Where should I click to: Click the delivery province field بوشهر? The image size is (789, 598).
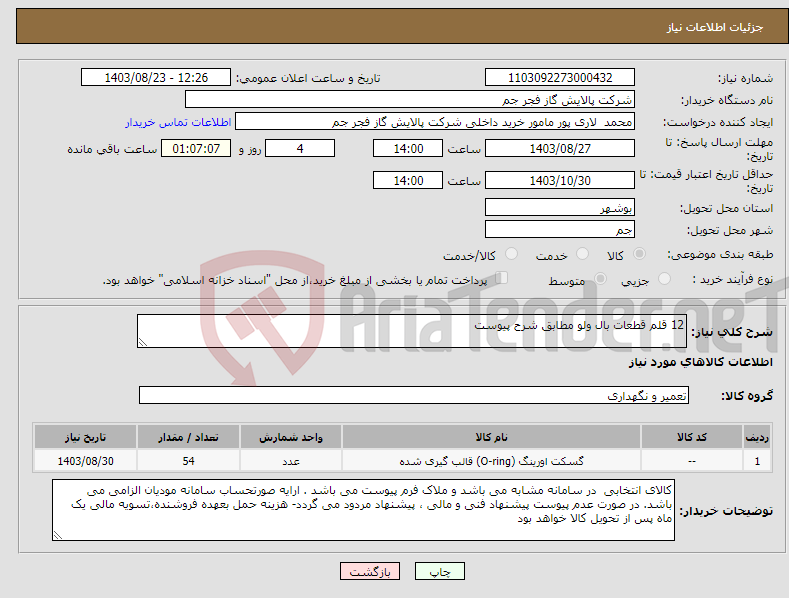560,207
